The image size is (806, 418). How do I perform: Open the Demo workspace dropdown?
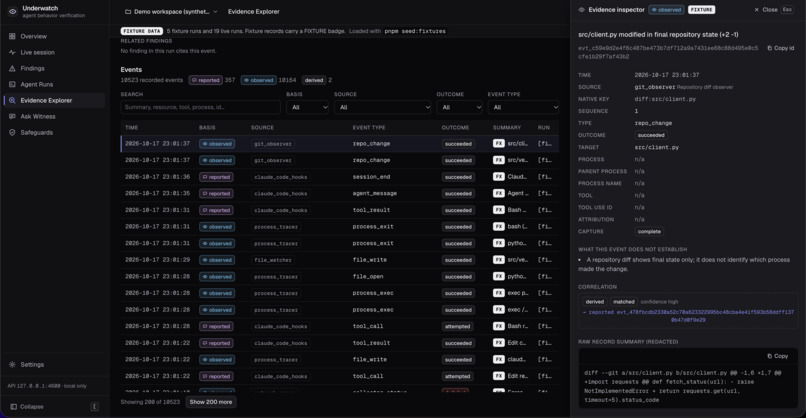coord(172,11)
